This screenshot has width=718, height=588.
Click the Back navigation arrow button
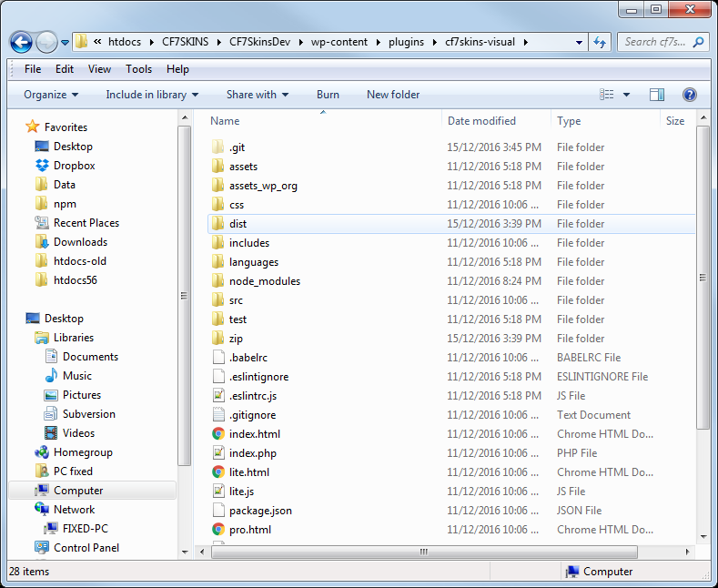(21, 42)
